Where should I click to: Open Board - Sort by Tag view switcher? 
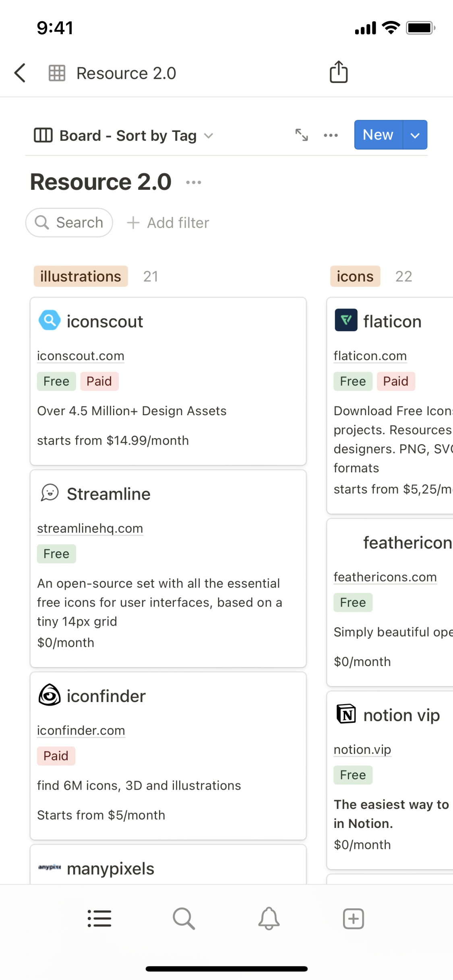tap(123, 136)
